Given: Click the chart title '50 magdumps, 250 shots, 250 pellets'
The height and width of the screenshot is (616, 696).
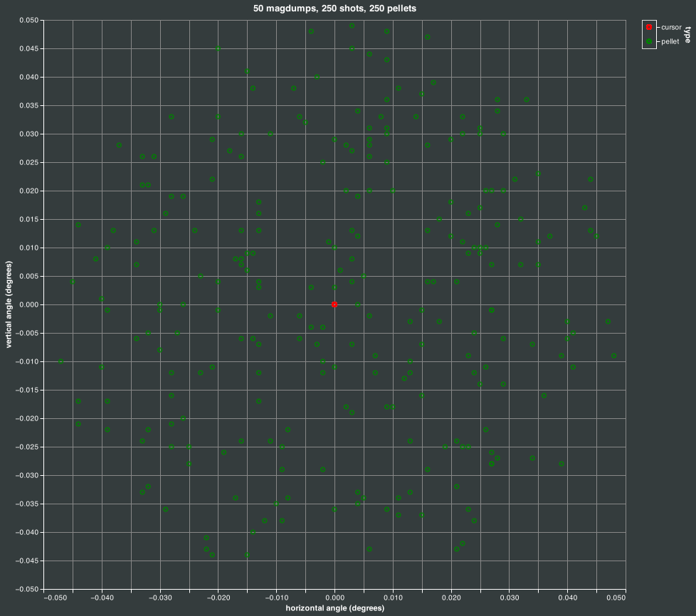Looking at the screenshot, I should (334, 9).
